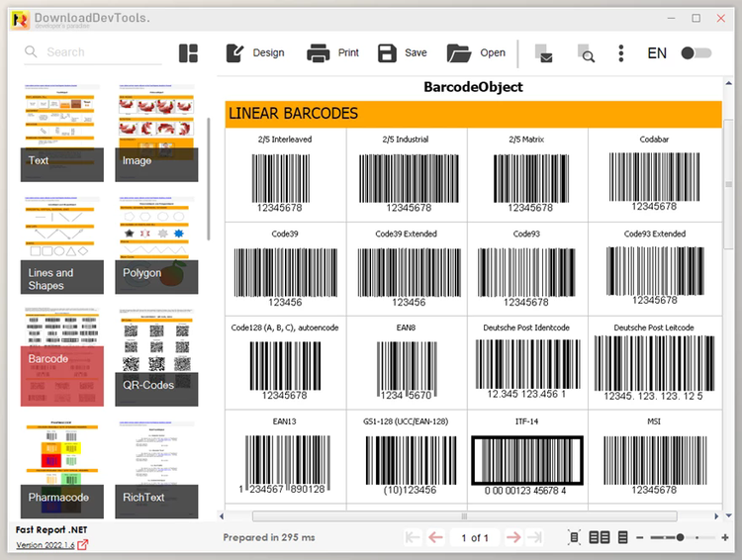
Task: Zoom in with the plus button
Action: point(724,538)
